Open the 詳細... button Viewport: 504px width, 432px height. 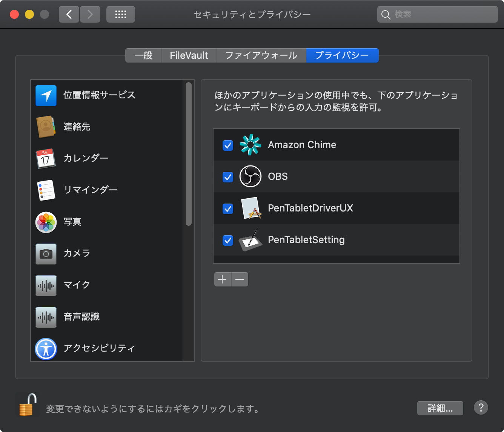tap(440, 408)
